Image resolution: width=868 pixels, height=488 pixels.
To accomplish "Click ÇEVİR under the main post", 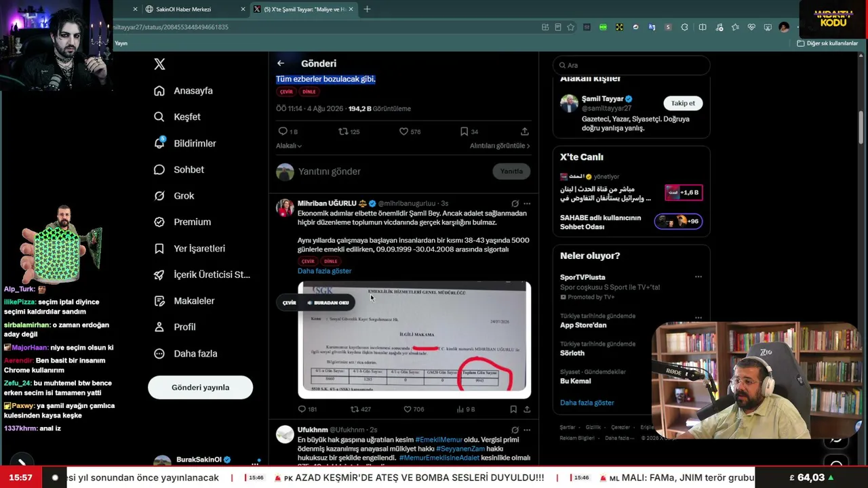I will click(x=286, y=91).
